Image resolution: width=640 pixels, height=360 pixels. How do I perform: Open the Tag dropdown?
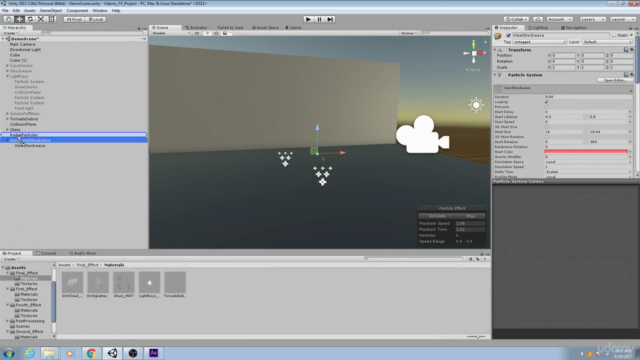[x=540, y=42]
